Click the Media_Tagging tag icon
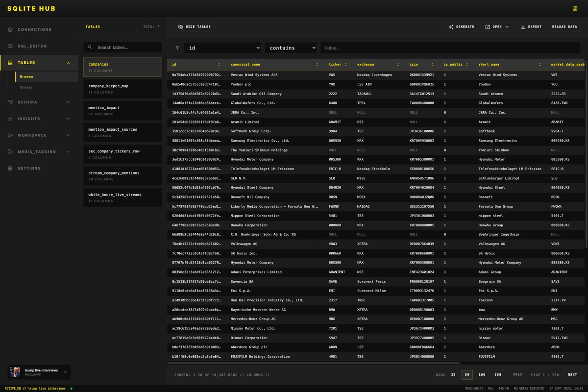The image size is (588, 392). 10,152
